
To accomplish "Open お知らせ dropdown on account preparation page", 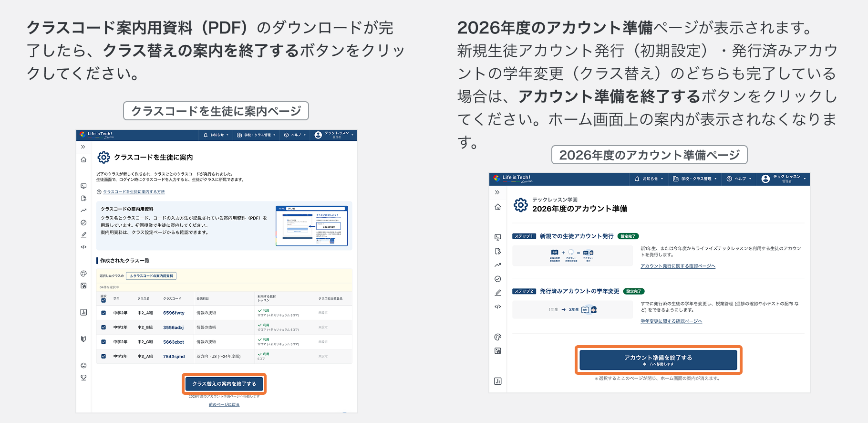I will [x=649, y=179].
